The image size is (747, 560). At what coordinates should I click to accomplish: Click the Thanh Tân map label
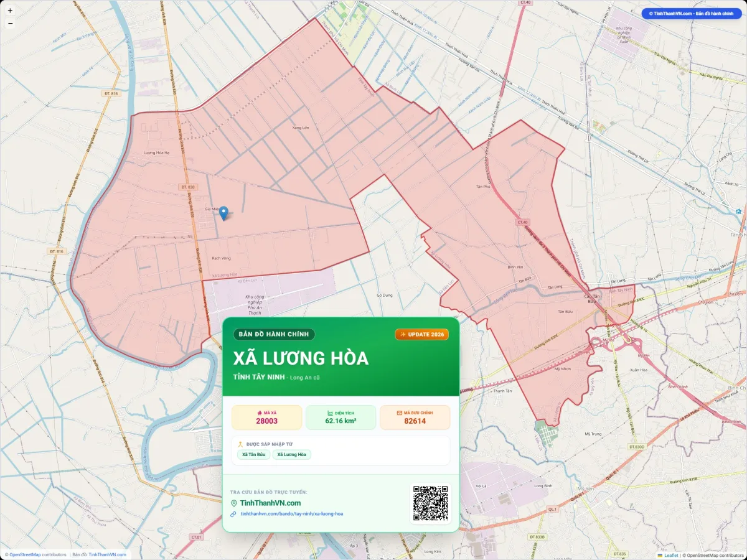click(502, 391)
